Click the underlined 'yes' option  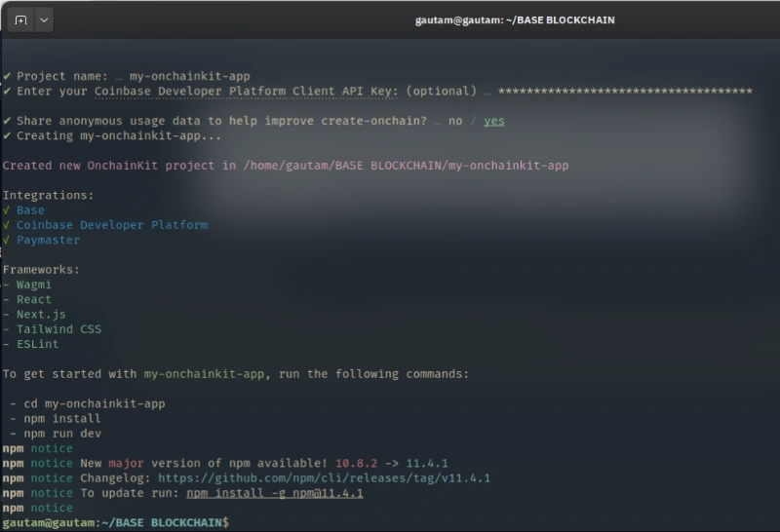pos(494,121)
